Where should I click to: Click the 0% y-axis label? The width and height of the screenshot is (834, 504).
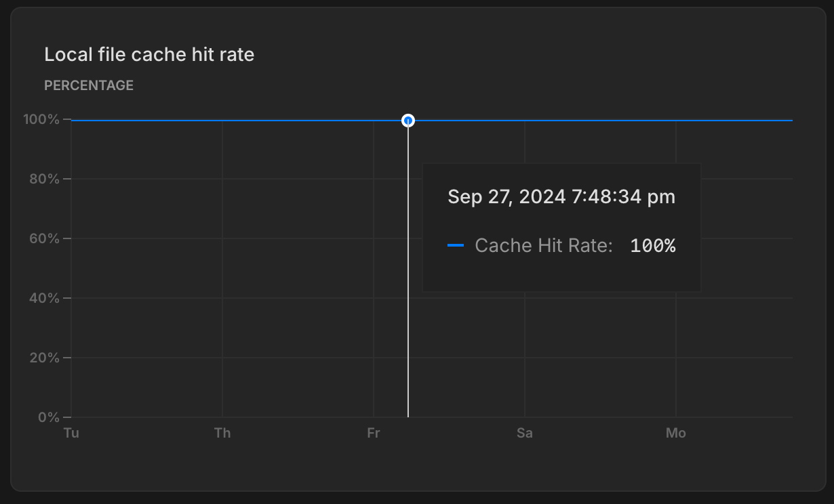[x=48, y=417]
